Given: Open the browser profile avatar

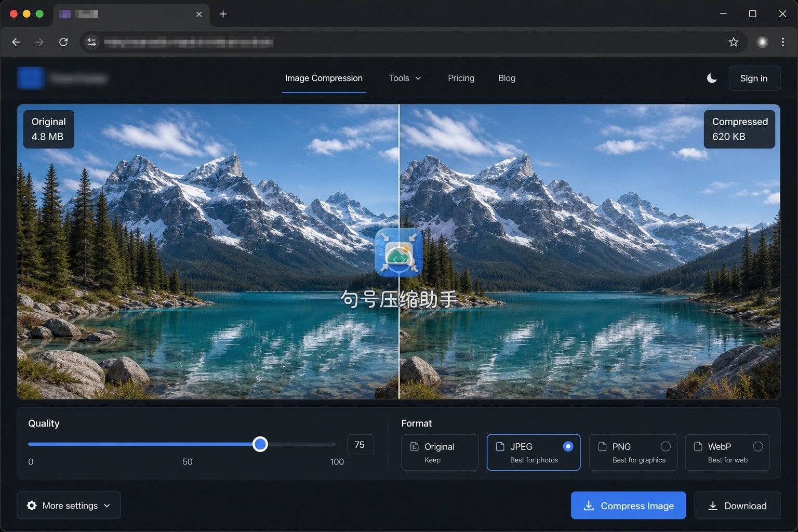Looking at the screenshot, I should click(762, 42).
